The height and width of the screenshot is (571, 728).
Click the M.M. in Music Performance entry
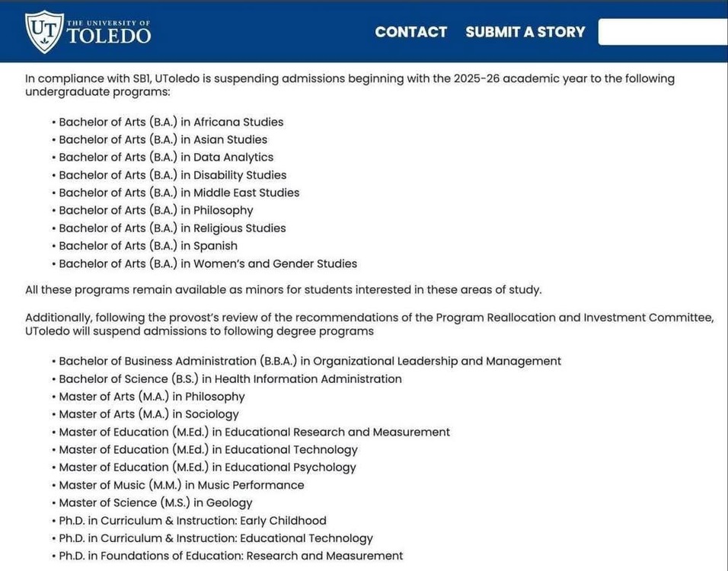pyautogui.click(x=181, y=485)
